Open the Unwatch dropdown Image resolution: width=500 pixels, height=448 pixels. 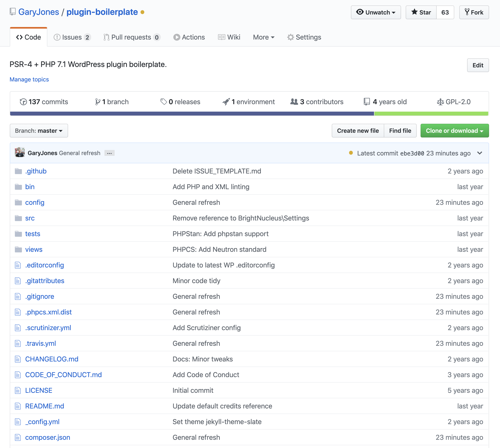pos(376,12)
